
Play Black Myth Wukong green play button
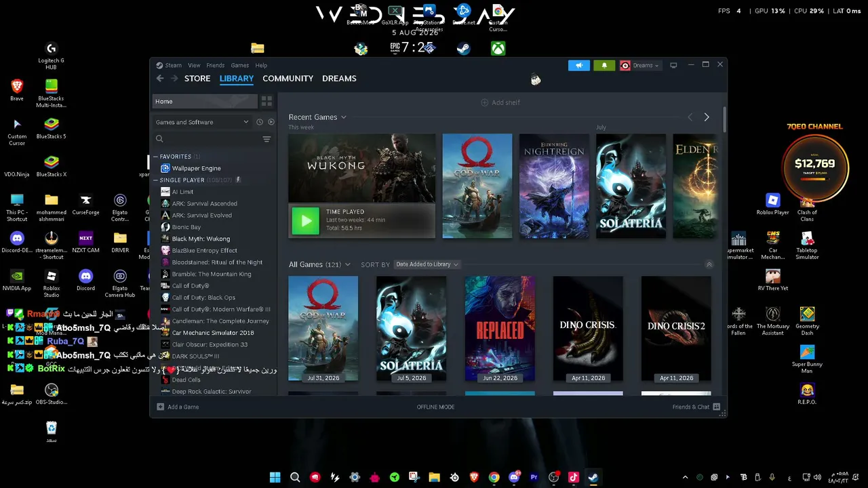tap(305, 220)
